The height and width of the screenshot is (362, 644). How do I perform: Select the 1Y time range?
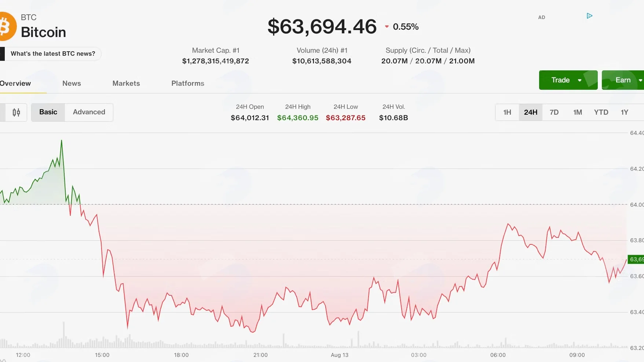pos(625,112)
